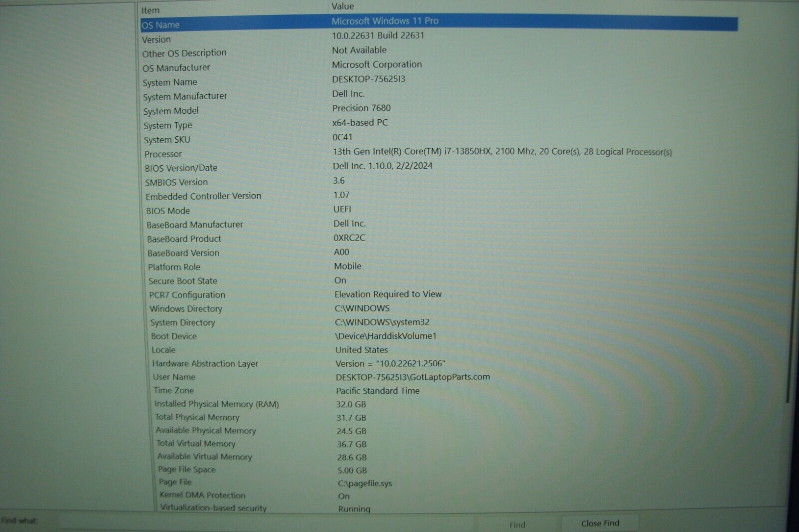Click the 0C41 system SKU value
Viewport: 799px width, 532px height.
pyautogui.click(x=343, y=137)
